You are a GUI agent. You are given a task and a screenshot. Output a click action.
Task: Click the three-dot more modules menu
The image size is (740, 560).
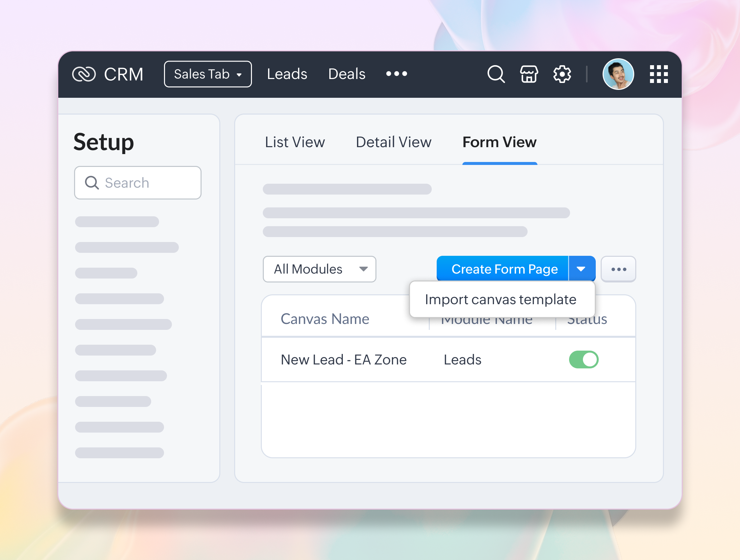pyautogui.click(x=397, y=73)
